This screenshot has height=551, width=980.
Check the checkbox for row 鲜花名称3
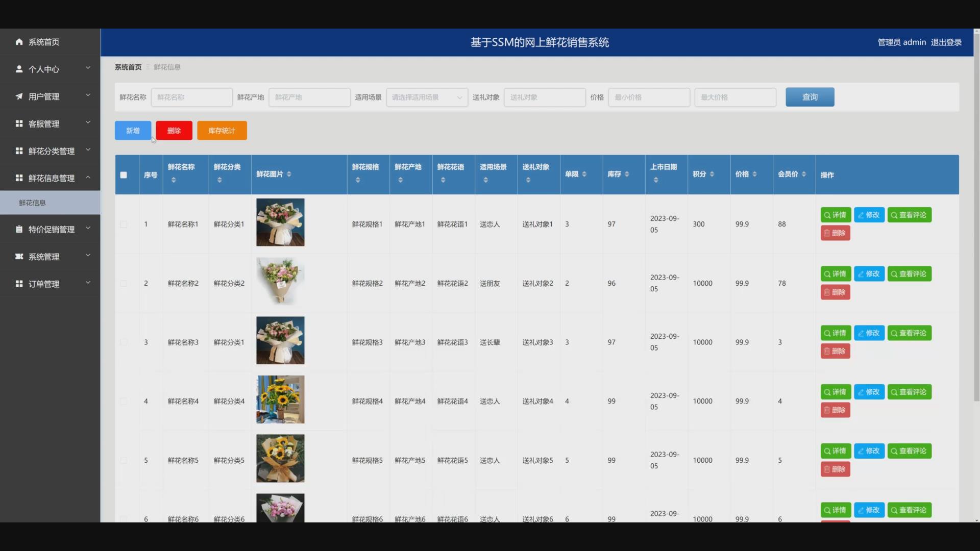click(x=124, y=342)
